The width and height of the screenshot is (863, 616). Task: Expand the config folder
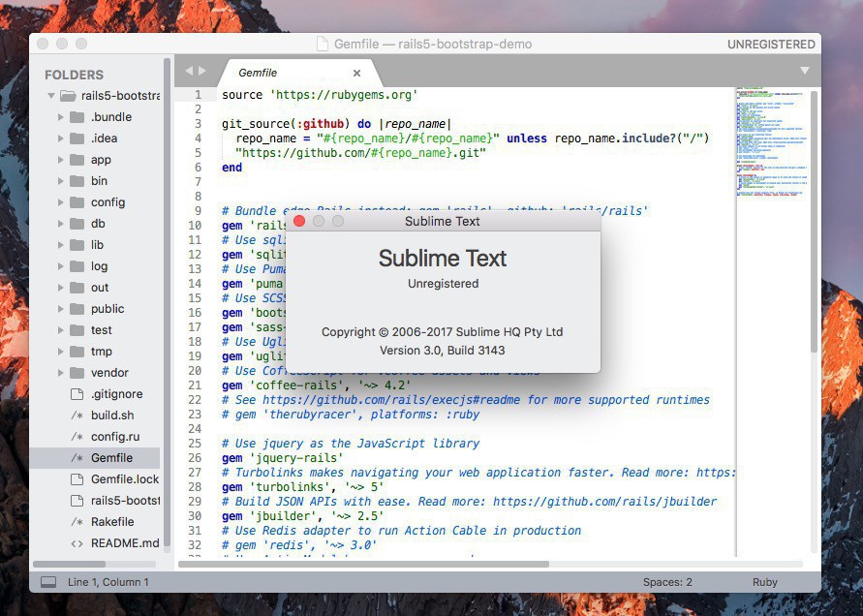60,202
